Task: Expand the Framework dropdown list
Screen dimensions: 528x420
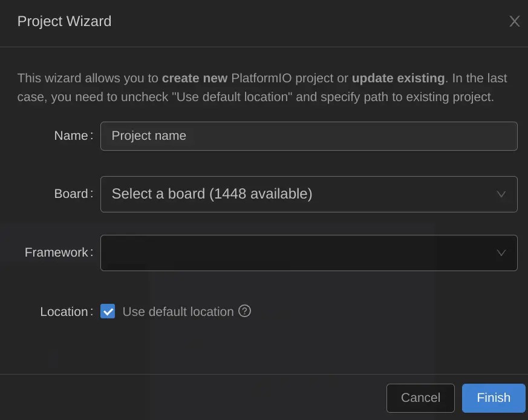Action: [308, 253]
